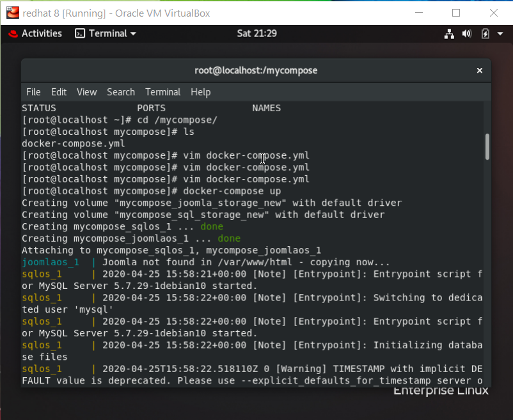Click the text mycompose_joomla_storage_new volume line
Screen dimensions: 513x420
(x=212, y=203)
